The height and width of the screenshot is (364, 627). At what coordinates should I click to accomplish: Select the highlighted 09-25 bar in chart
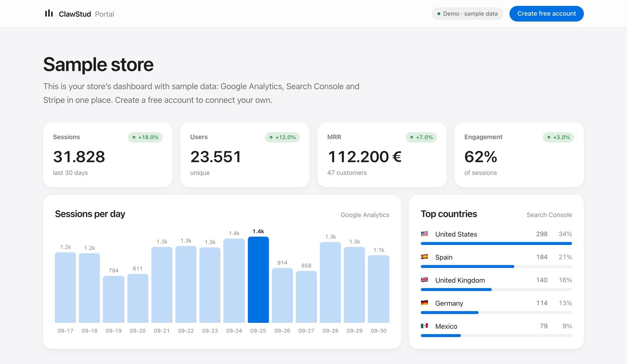coord(258,280)
